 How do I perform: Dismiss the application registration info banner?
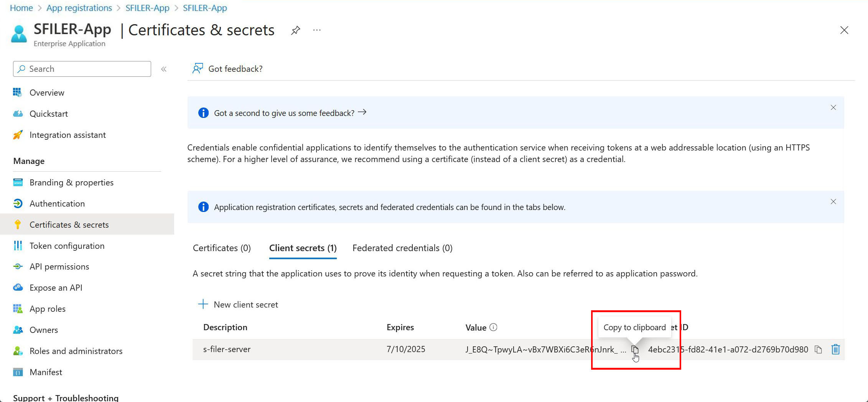click(x=833, y=202)
